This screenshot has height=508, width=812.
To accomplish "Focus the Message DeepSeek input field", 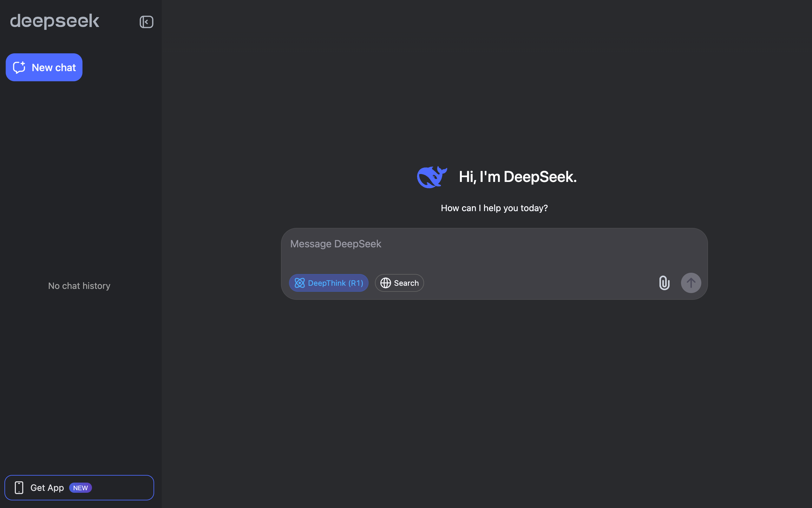I will [x=494, y=244].
